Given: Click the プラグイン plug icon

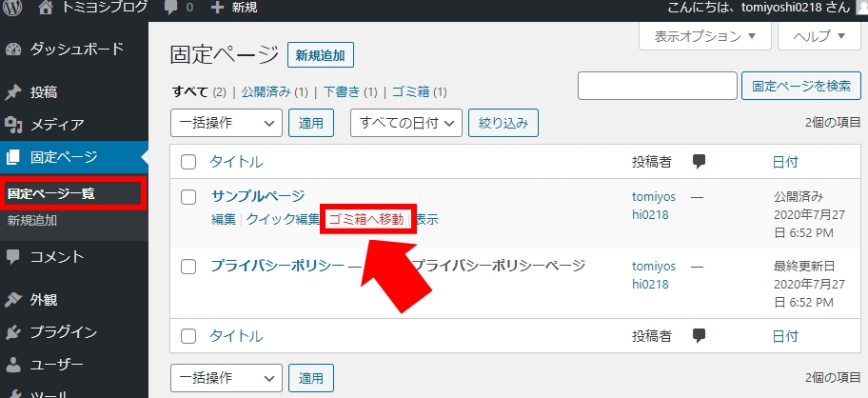Looking at the screenshot, I should tap(13, 332).
